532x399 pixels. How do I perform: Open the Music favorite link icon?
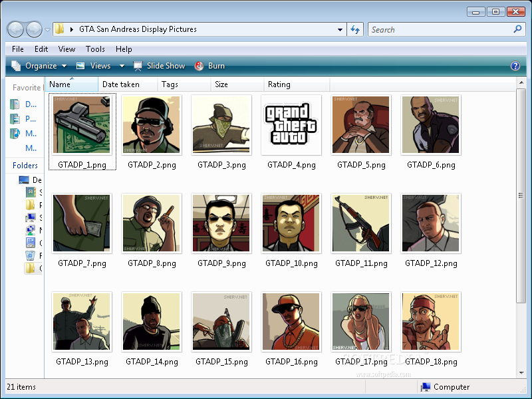click(15, 134)
